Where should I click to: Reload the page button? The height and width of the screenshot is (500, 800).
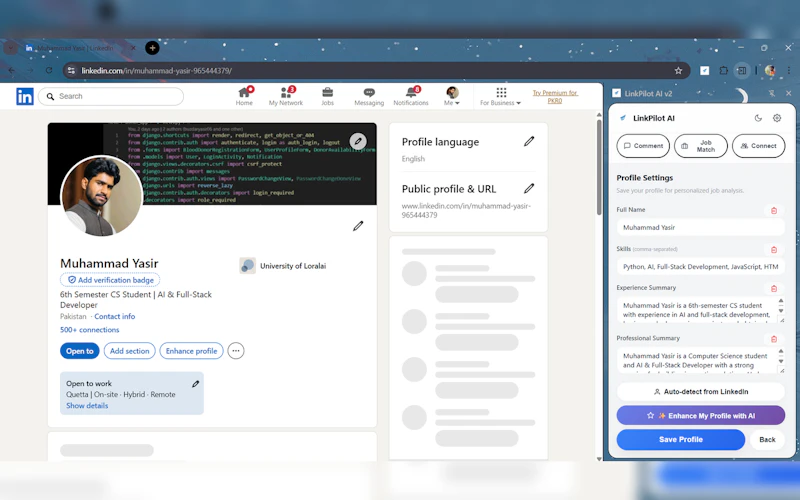coord(49,70)
